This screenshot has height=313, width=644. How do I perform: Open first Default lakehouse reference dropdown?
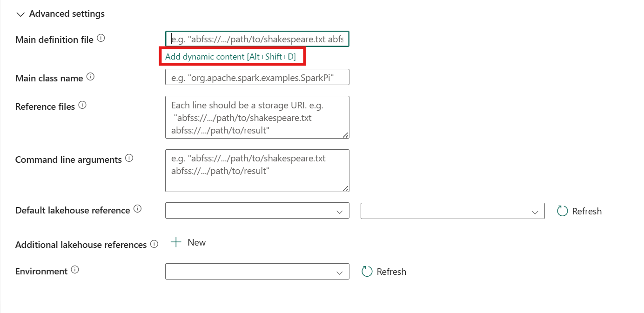[x=257, y=211]
